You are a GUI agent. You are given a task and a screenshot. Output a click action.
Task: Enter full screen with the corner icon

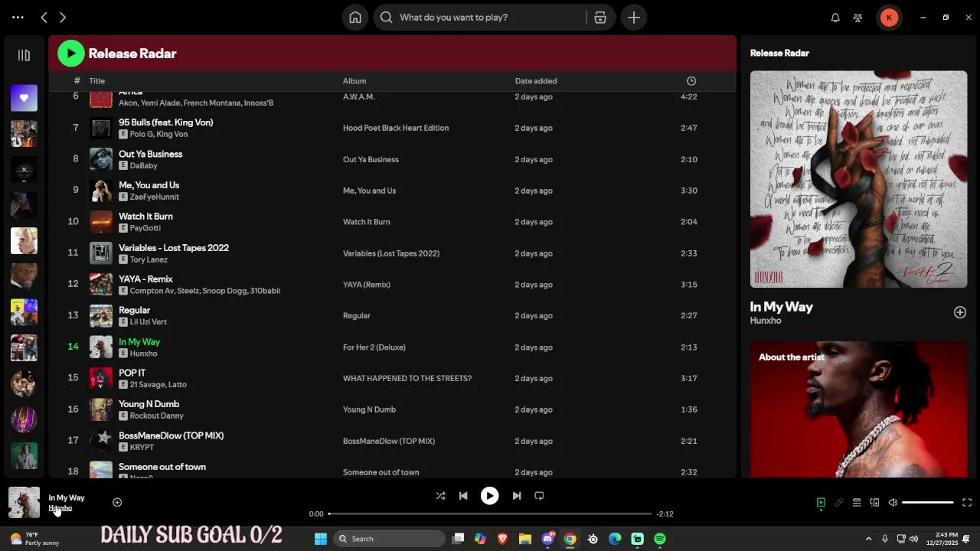tap(967, 503)
